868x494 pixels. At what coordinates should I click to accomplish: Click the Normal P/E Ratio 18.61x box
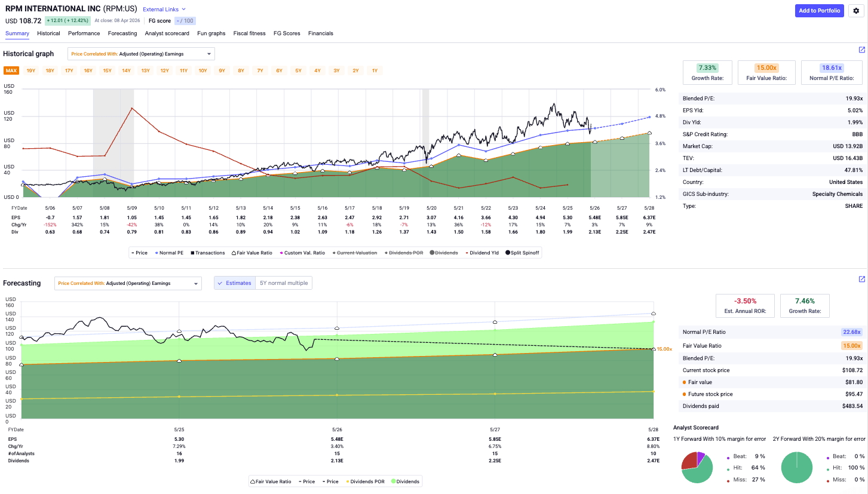[x=832, y=72]
